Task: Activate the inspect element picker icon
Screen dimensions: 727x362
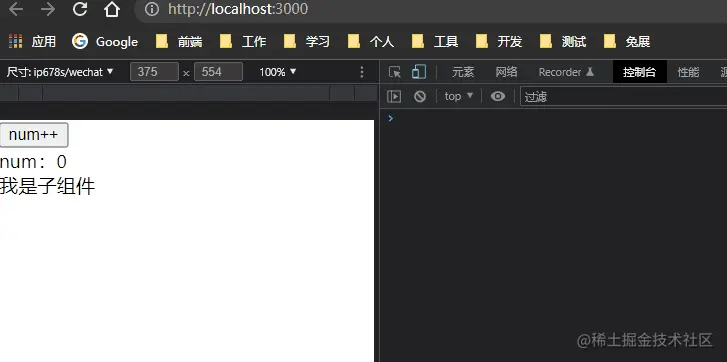Action: tap(395, 72)
